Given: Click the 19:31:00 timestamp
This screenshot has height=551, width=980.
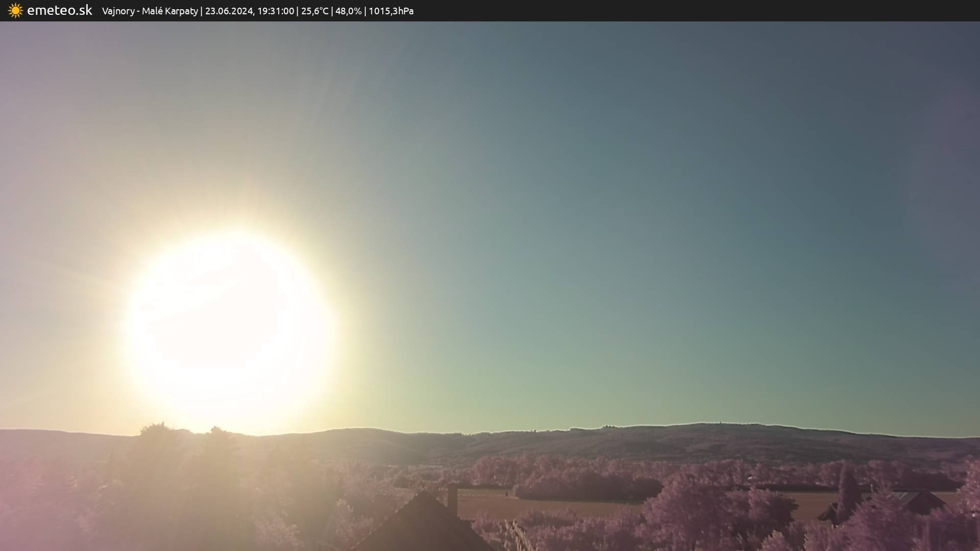Looking at the screenshot, I should click(276, 11).
